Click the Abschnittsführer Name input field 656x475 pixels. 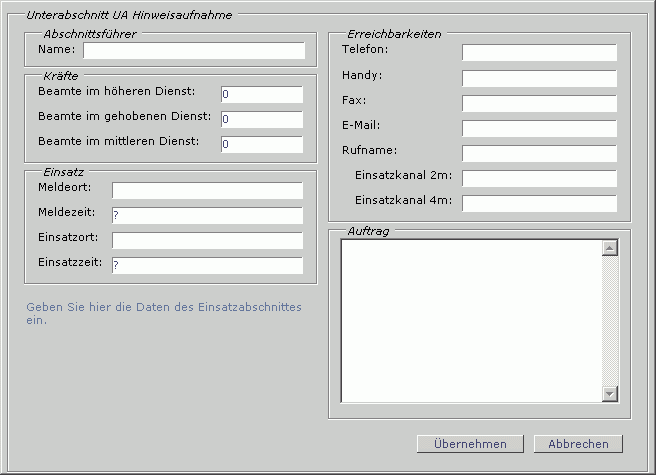[194, 51]
